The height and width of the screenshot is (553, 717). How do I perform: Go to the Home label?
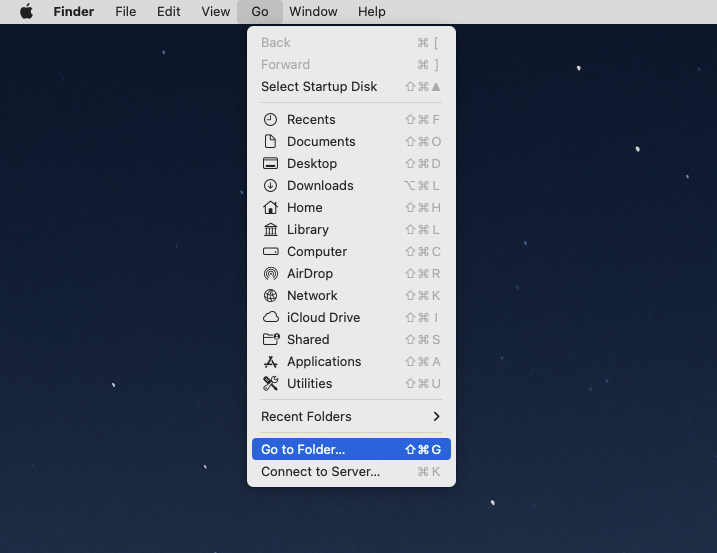pyautogui.click(x=305, y=207)
